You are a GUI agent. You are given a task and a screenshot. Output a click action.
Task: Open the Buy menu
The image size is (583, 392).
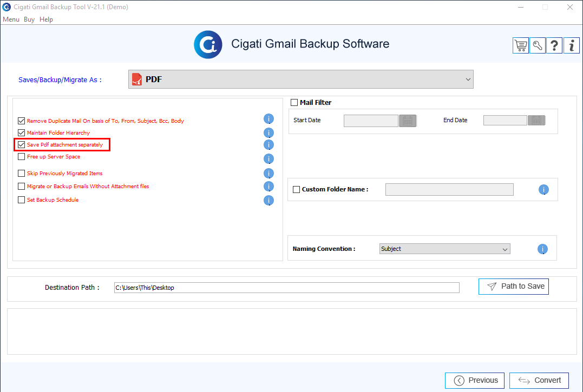[x=29, y=19]
